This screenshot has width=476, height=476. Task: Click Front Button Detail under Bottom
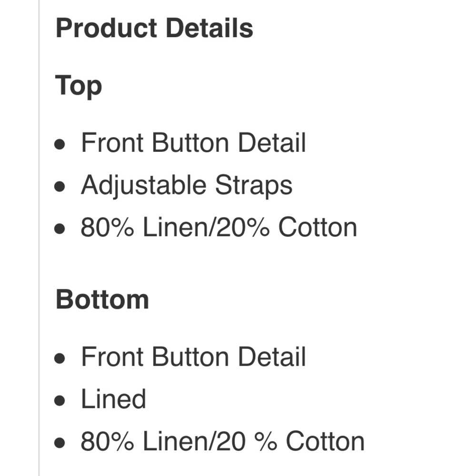coord(193,357)
